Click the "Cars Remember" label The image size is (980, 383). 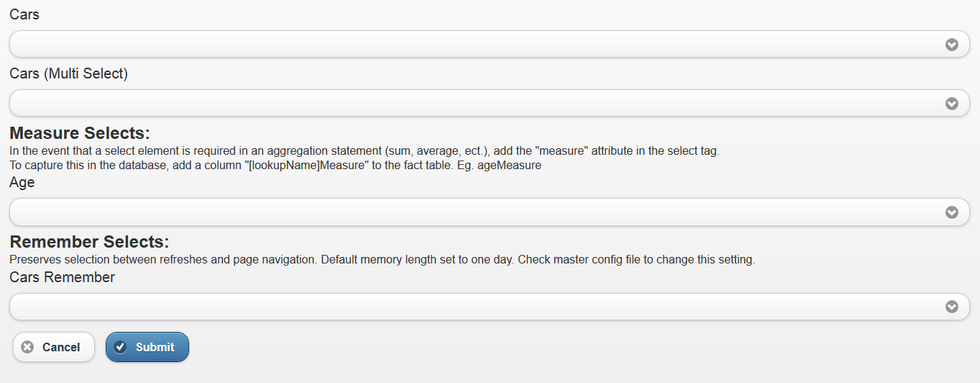pyautogui.click(x=62, y=277)
